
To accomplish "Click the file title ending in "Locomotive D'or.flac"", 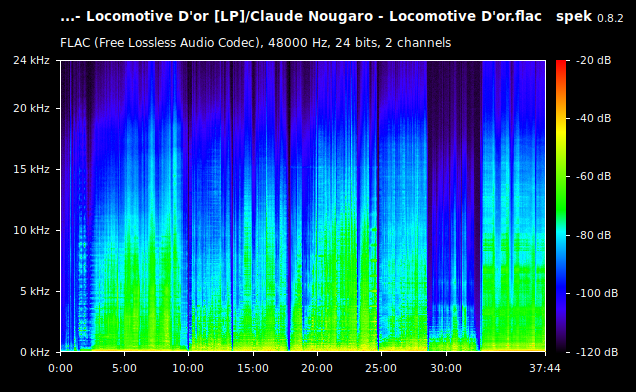I will (x=301, y=17).
